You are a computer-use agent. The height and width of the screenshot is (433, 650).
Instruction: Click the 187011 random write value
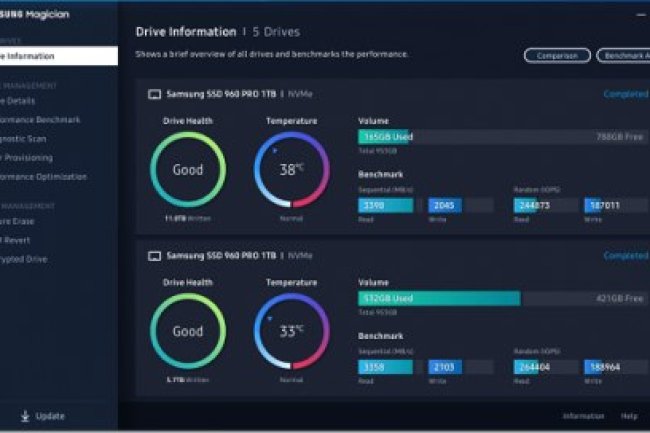tap(605, 206)
